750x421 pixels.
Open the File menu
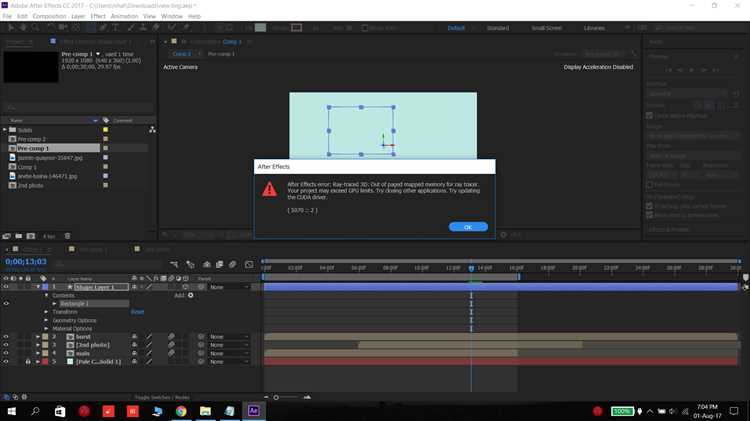[x=7, y=16]
